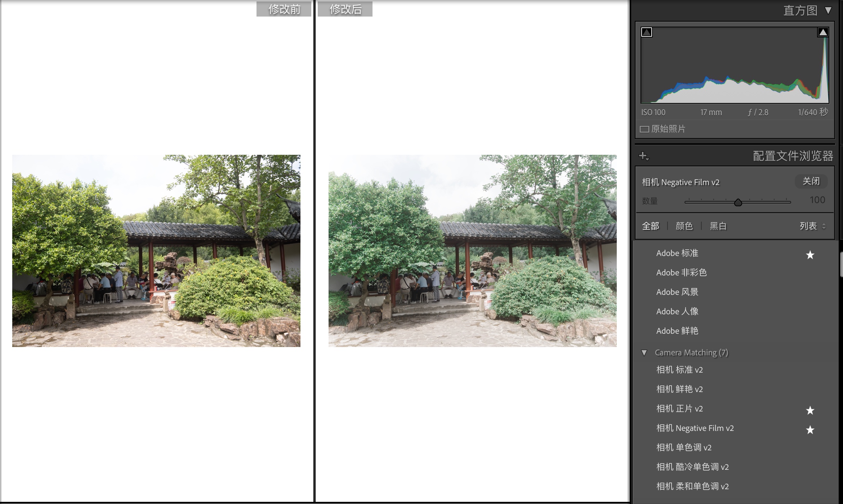
Task: Toggle highlight clipping indicator in histogram
Action: tap(823, 32)
